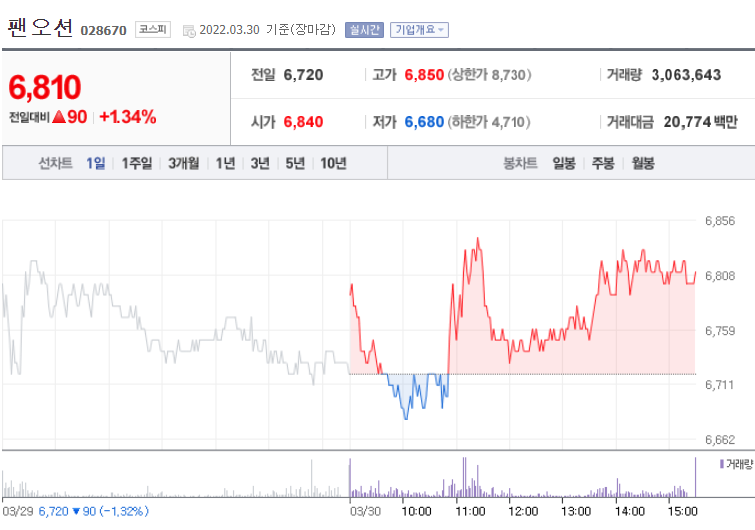The image size is (755, 530).
Task: Select the 3년 line chart tab
Action: [x=260, y=163]
